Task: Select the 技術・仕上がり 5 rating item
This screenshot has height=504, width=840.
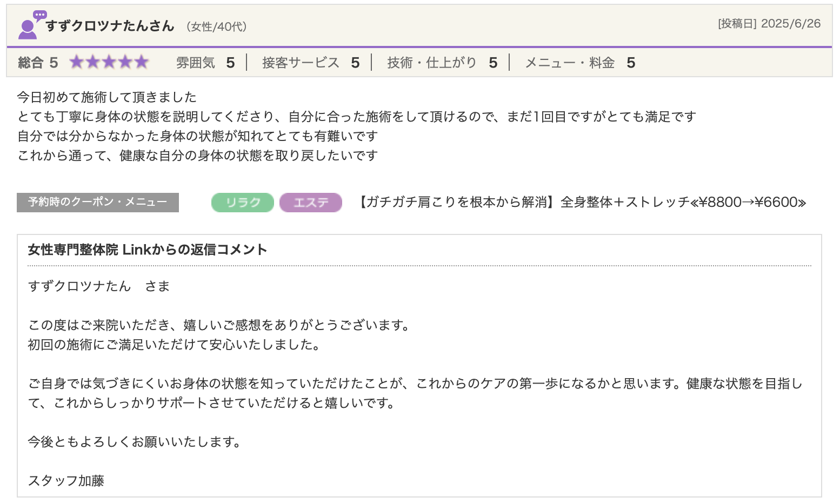Action: pyautogui.click(x=442, y=63)
